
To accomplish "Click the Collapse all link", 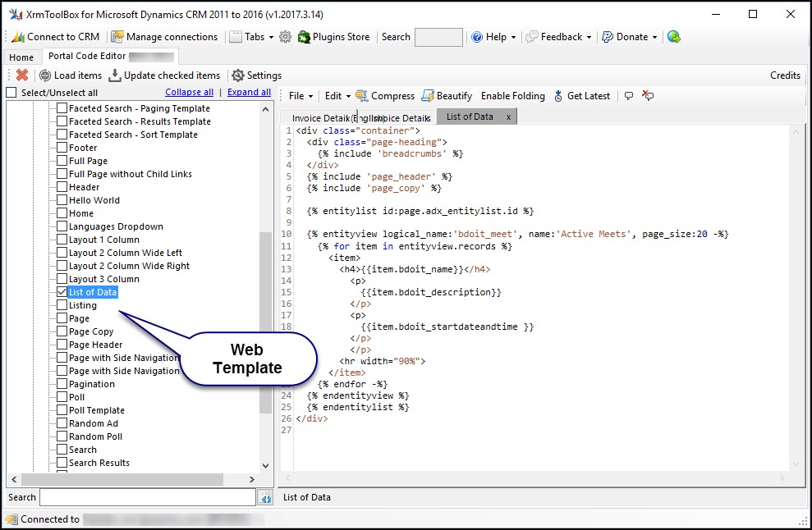I will [189, 91].
